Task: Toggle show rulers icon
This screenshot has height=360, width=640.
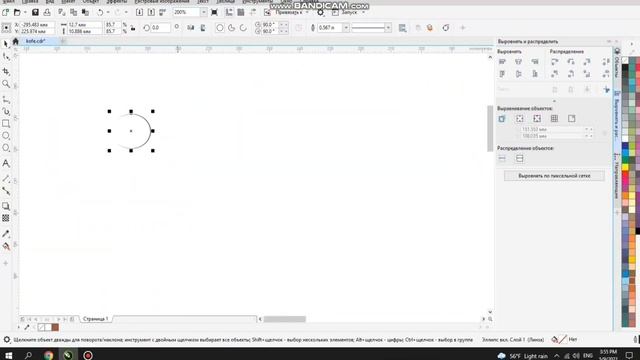Action: pyautogui.click(x=229, y=13)
